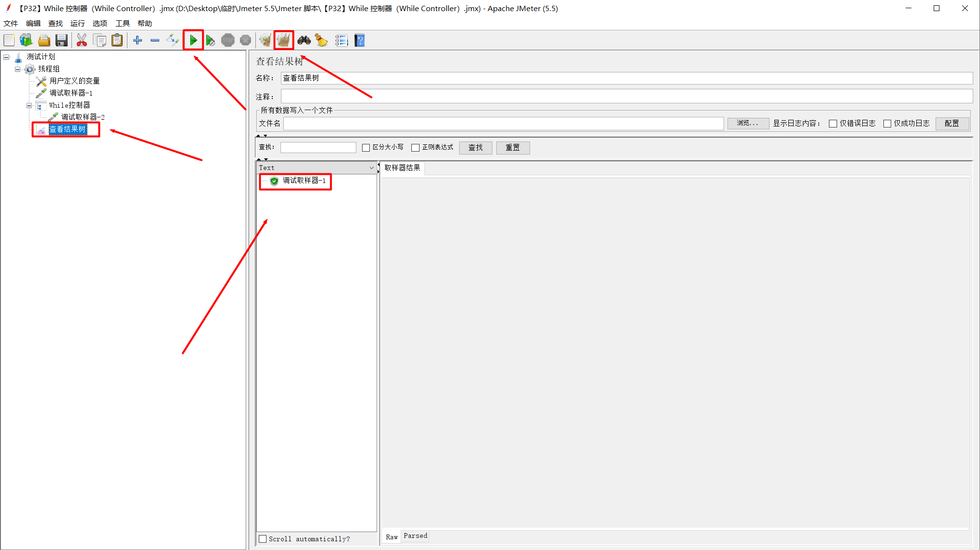Open the 帮助 menu
The image size is (980, 550).
tap(145, 23)
